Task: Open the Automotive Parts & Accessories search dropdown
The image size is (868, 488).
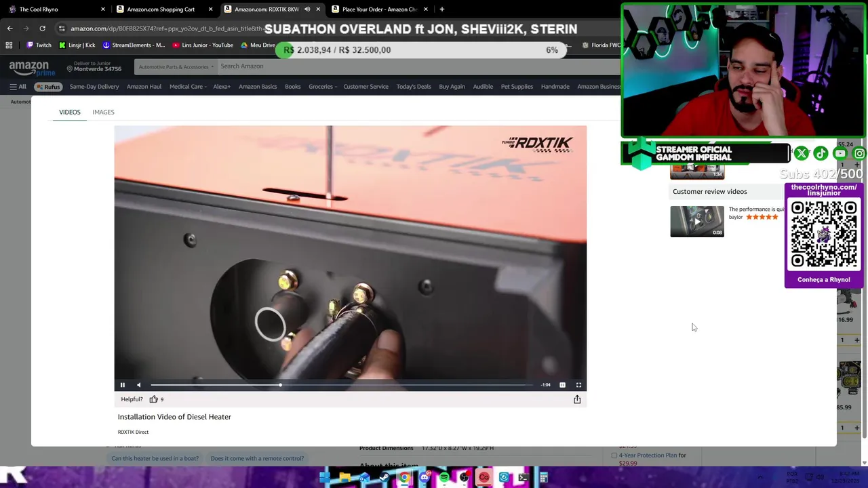Action: click(x=176, y=66)
